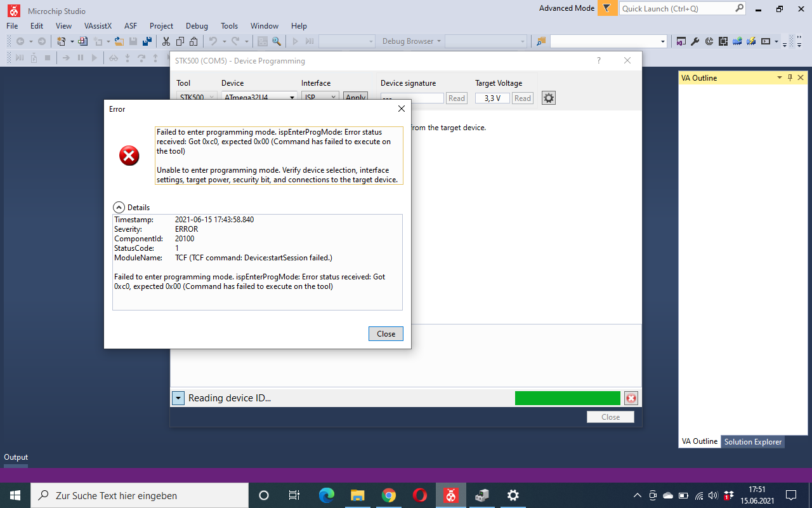Screen dimensions: 812x508
Task: Click the Start Debugging play icon
Action: 296,41
